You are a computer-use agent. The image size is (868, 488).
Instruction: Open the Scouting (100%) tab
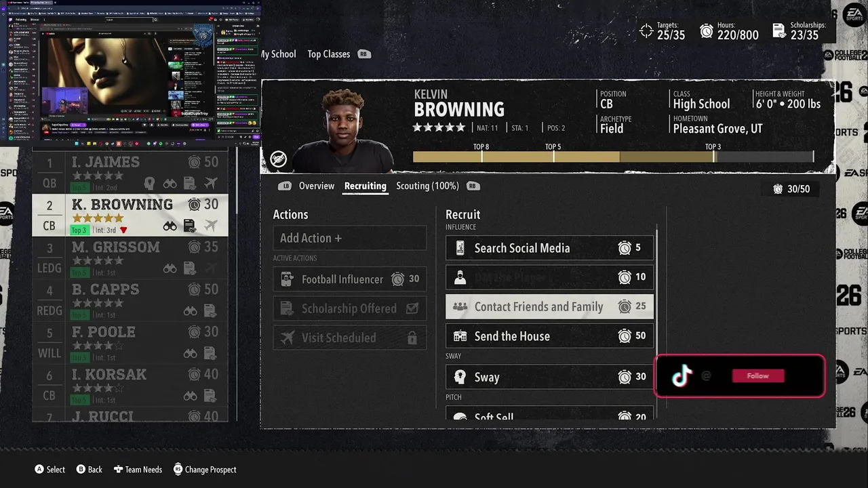point(427,186)
